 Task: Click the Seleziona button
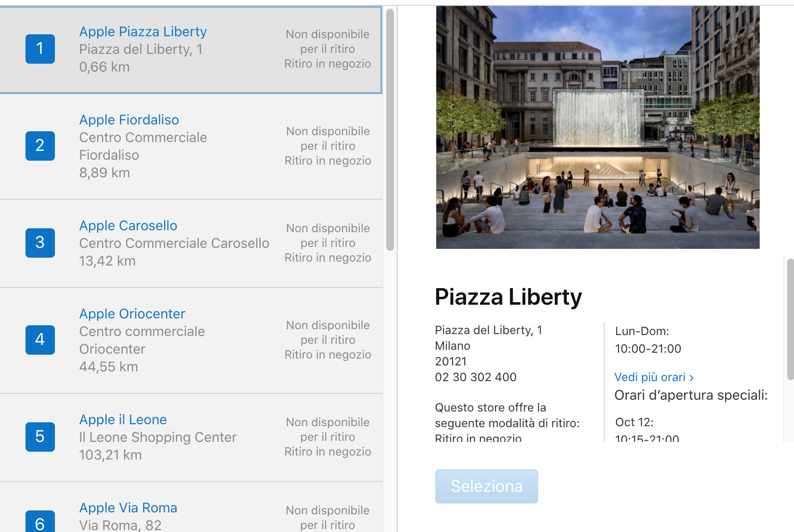pos(487,486)
